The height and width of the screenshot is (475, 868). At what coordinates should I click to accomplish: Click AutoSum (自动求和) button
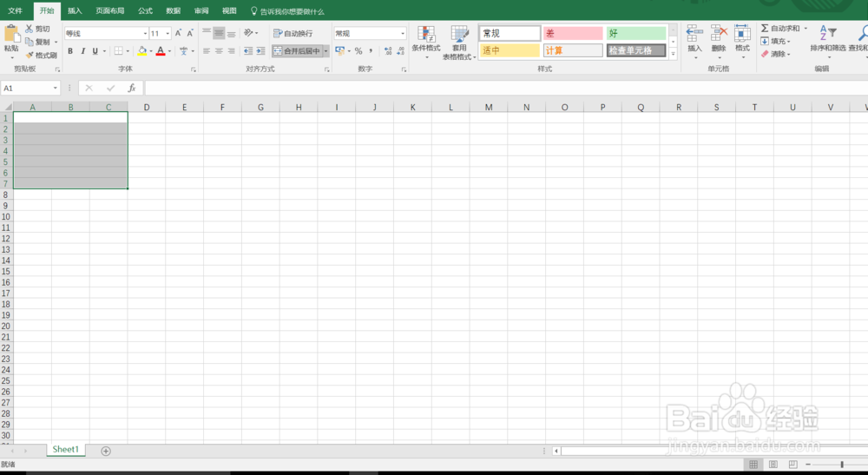(780, 28)
